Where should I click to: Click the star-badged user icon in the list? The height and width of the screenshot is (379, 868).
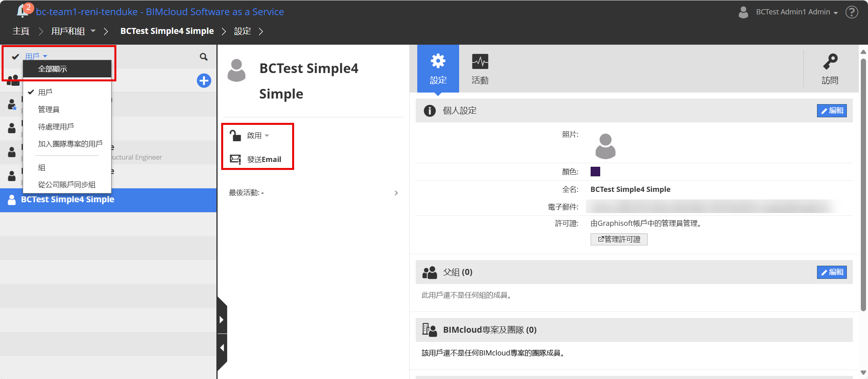(12, 105)
